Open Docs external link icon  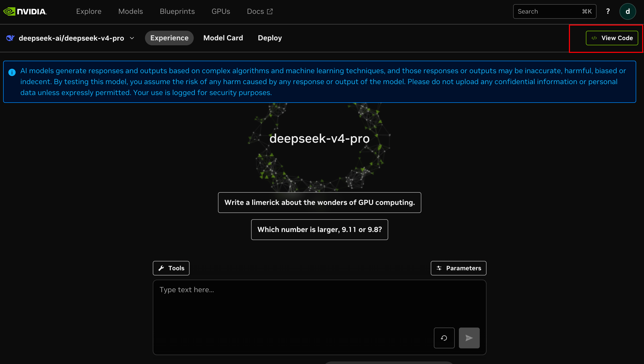(x=270, y=11)
